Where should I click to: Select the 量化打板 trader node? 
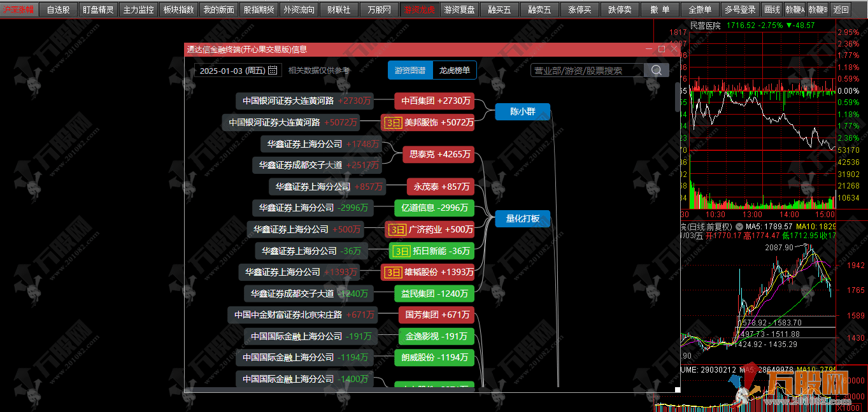(x=522, y=219)
